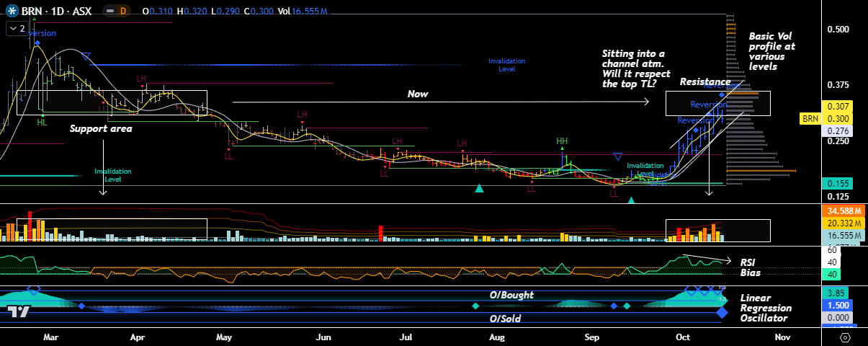The width and height of the screenshot is (868, 346).
Task: Click the teal up-triangle marker near August
Action: [479, 188]
